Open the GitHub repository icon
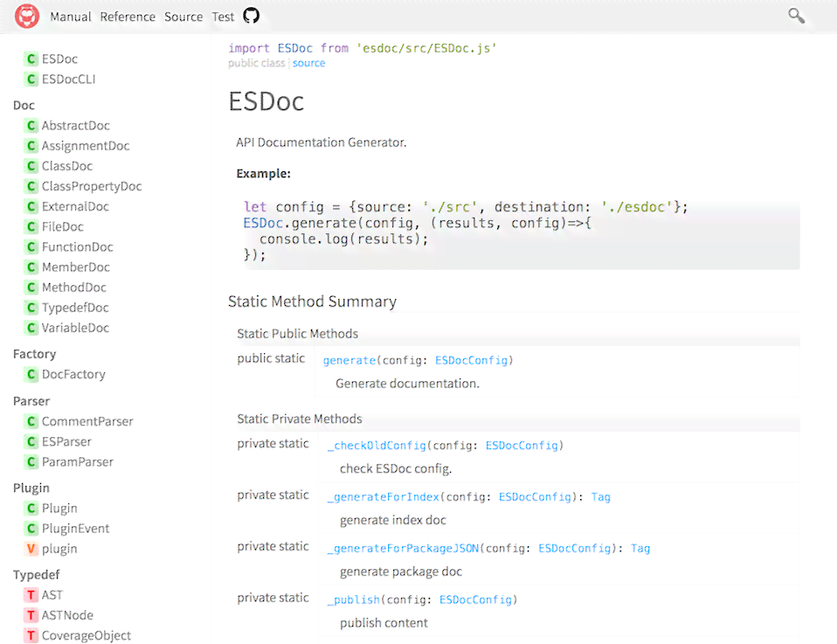837x644 pixels. 251,16
